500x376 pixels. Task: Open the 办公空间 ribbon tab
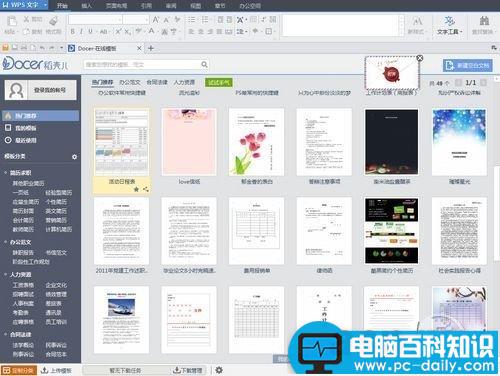(x=250, y=6)
